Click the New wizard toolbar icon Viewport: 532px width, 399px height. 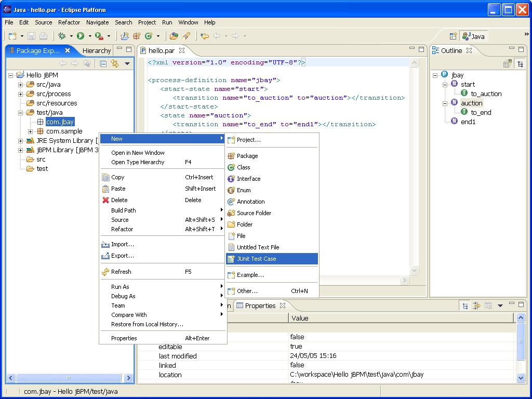[12, 36]
